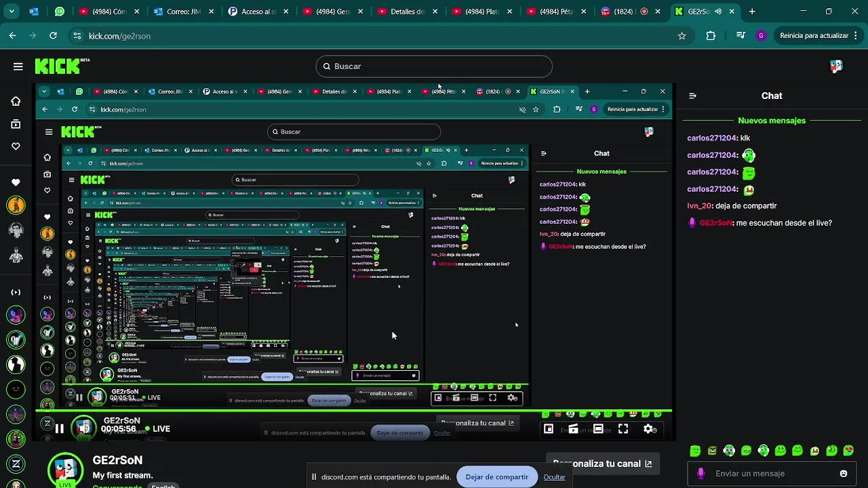Click Reinicia para actualizar button
The height and width of the screenshot is (488, 868).
click(x=814, y=36)
